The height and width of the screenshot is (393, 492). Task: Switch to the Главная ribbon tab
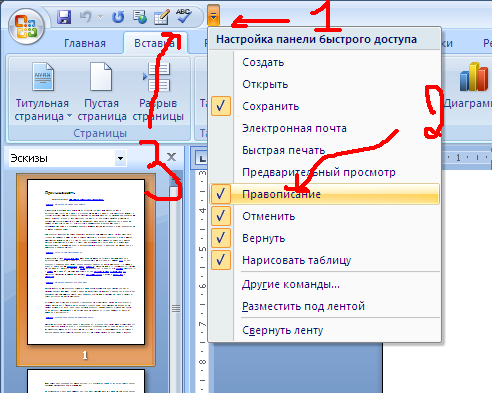click(x=85, y=43)
